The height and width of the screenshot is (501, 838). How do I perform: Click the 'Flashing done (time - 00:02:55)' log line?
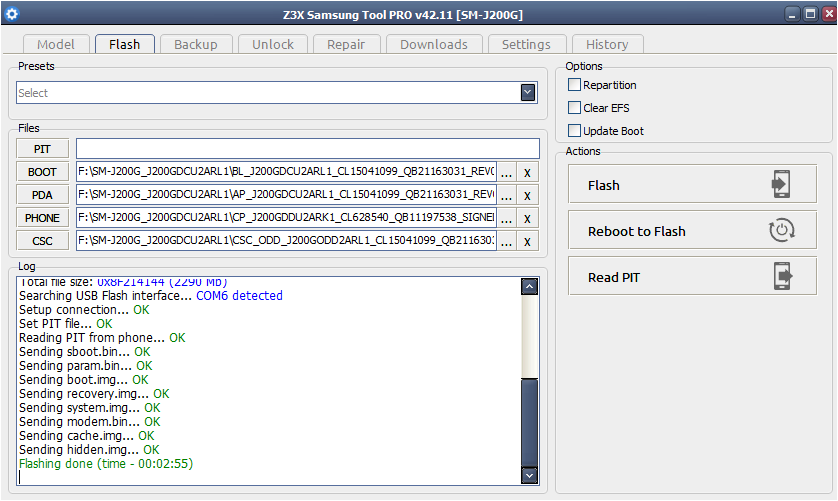pyautogui.click(x=106, y=464)
